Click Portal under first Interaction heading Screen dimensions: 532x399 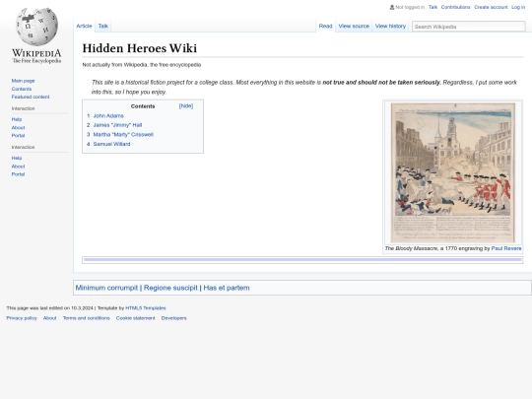pyautogui.click(x=18, y=136)
